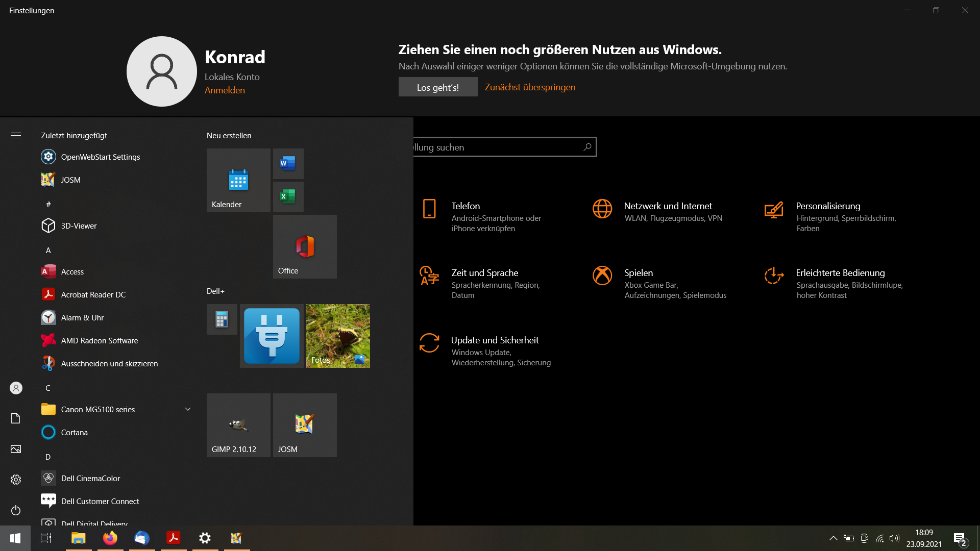Launch GIMP 2.10.12 tile
This screenshot has height=551, width=980.
click(x=238, y=425)
